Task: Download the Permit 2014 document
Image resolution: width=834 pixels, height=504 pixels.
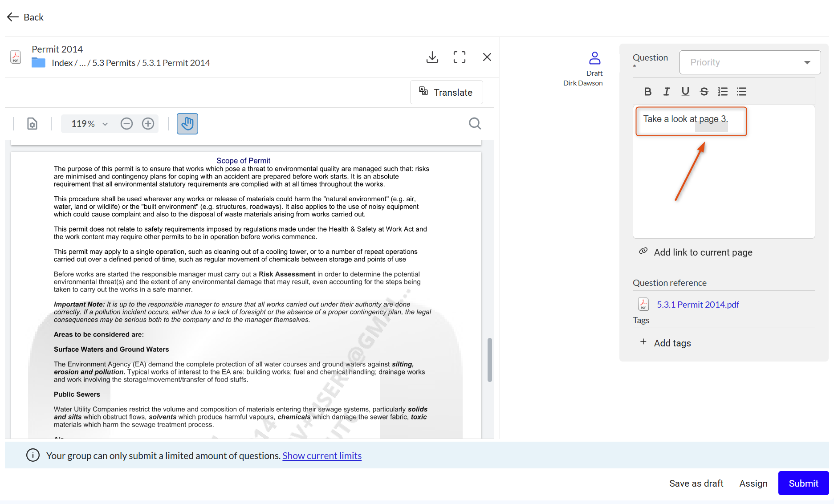Action: tap(432, 57)
